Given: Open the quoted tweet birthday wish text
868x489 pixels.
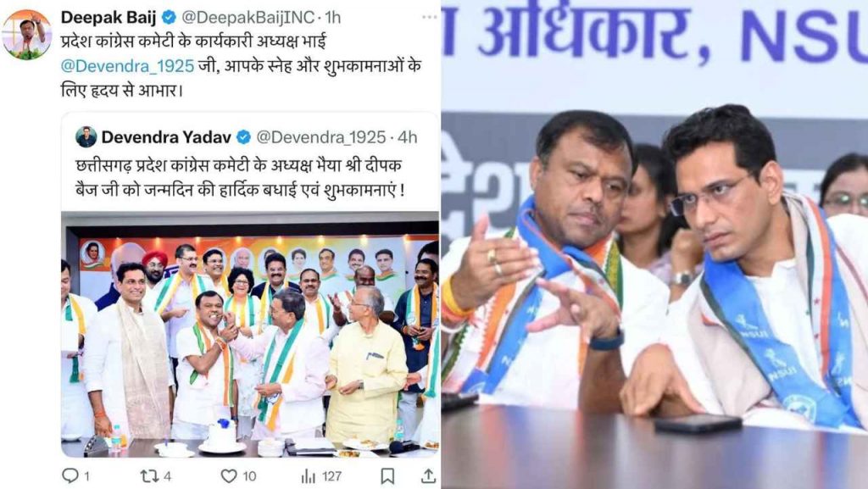Looking at the screenshot, I should pyautogui.click(x=239, y=178).
